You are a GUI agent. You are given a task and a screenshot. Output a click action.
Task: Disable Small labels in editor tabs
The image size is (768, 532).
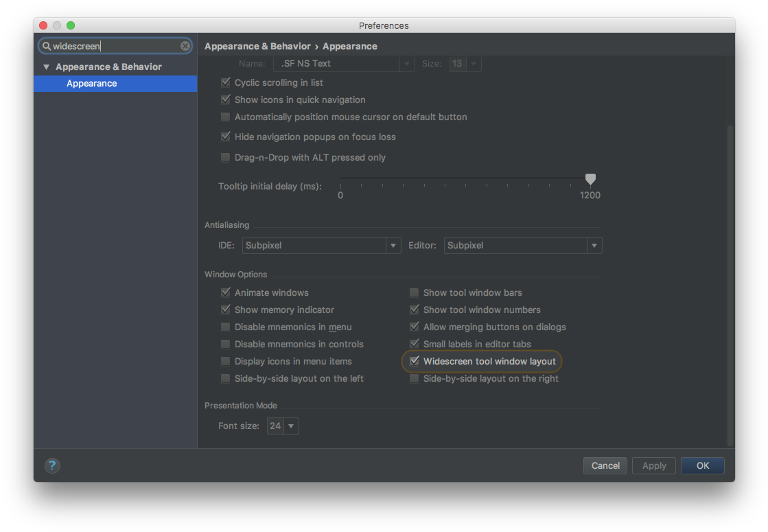tap(414, 343)
